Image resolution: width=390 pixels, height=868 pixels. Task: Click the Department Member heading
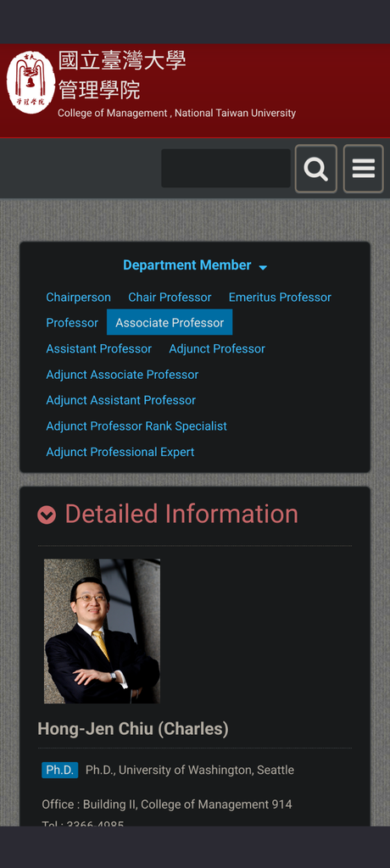pyautogui.click(x=187, y=265)
